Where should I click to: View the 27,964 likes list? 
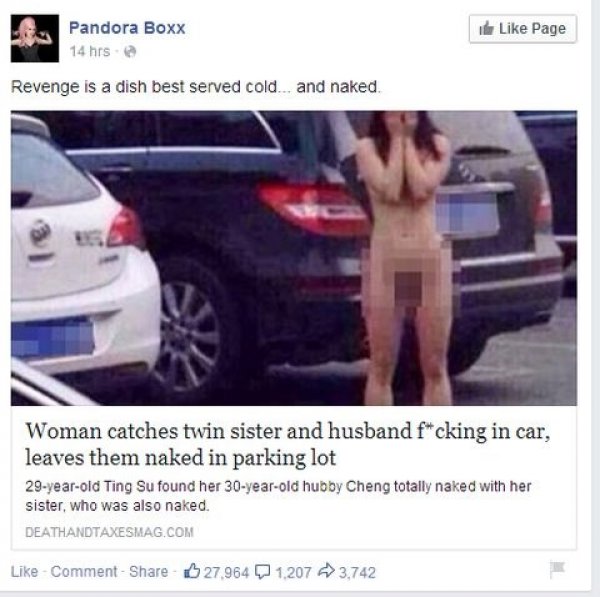[226, 573]
